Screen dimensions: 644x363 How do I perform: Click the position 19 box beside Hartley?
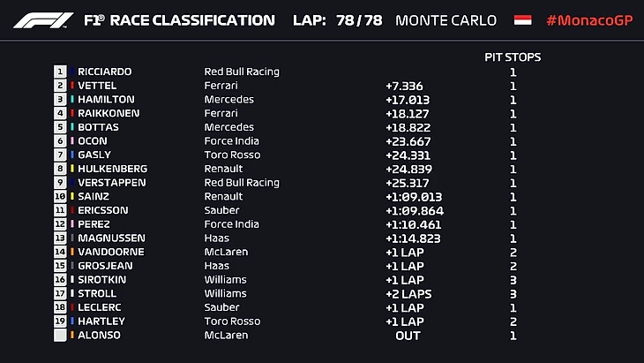pos(60,321)
